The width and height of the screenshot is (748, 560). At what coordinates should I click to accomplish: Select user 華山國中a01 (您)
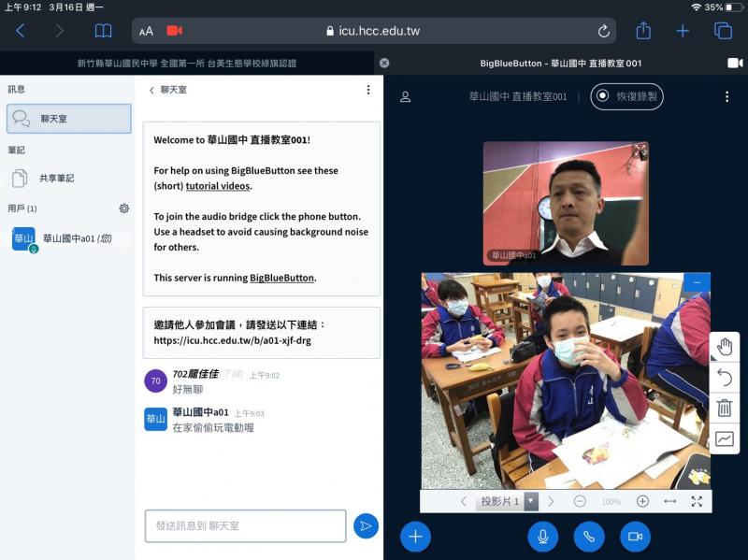click(68, 238)
